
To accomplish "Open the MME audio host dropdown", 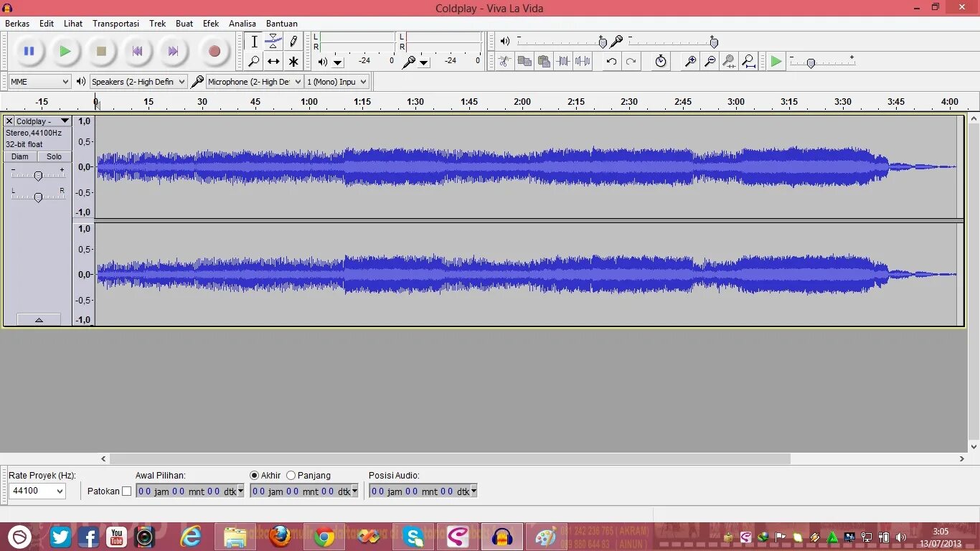I will (x=39, y=82).
